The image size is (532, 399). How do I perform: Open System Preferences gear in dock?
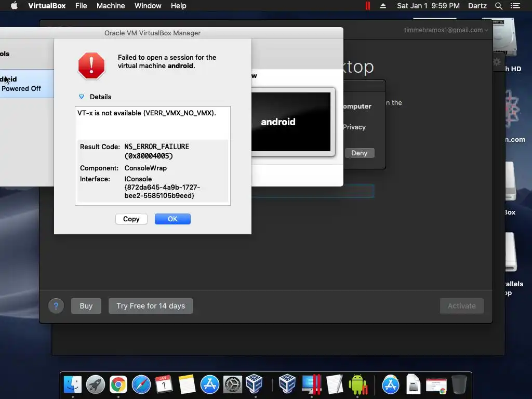tap(232, 384)
